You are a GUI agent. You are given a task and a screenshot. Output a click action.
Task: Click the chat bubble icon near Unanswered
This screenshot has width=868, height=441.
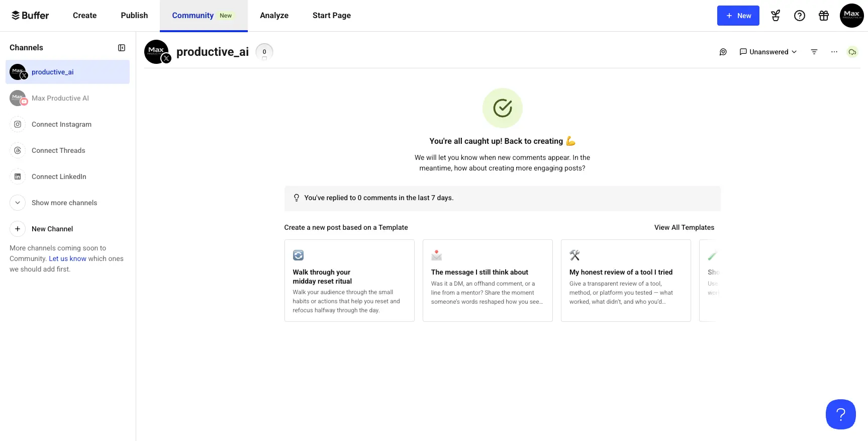click(x=723, y=52)
